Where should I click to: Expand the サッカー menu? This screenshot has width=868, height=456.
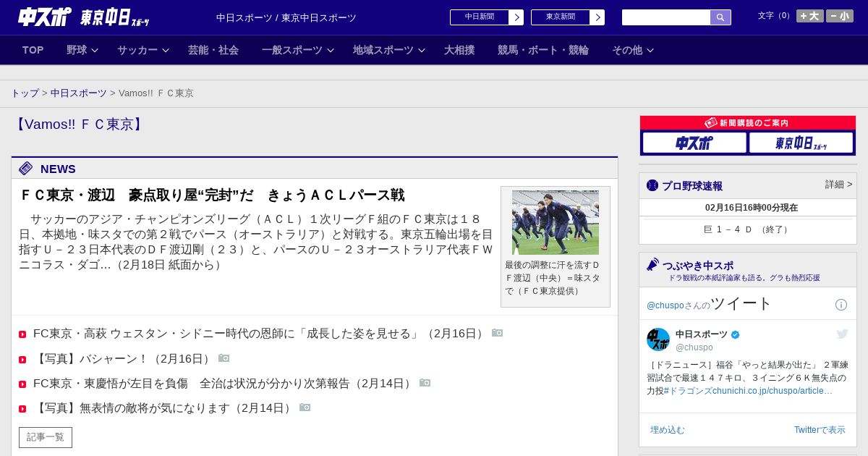pos(143,50)
